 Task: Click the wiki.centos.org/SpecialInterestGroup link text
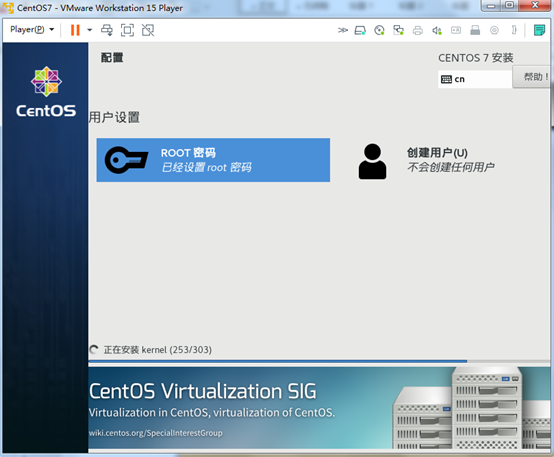[x=156, y=433]
